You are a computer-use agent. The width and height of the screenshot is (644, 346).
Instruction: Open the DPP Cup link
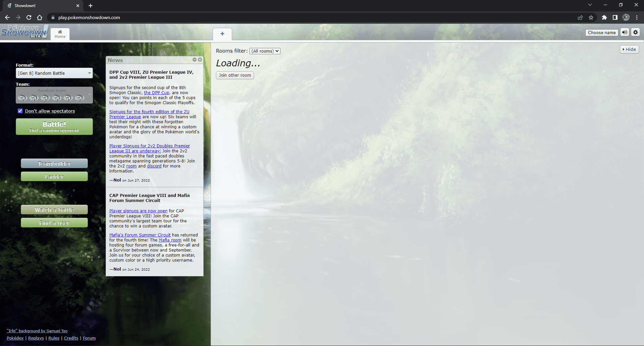click(x=157, y=93)
